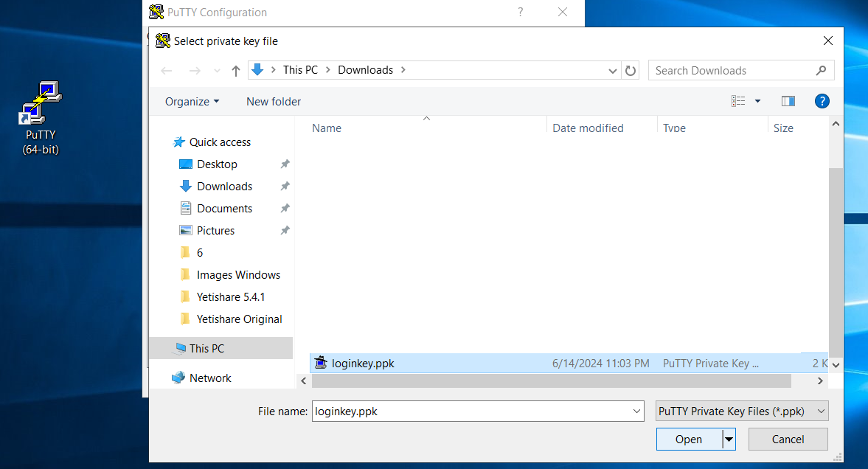Screen dimensions: 868x469
Task: Click the Desktop folder icon in Quick access
Action: tap(186, 164)
